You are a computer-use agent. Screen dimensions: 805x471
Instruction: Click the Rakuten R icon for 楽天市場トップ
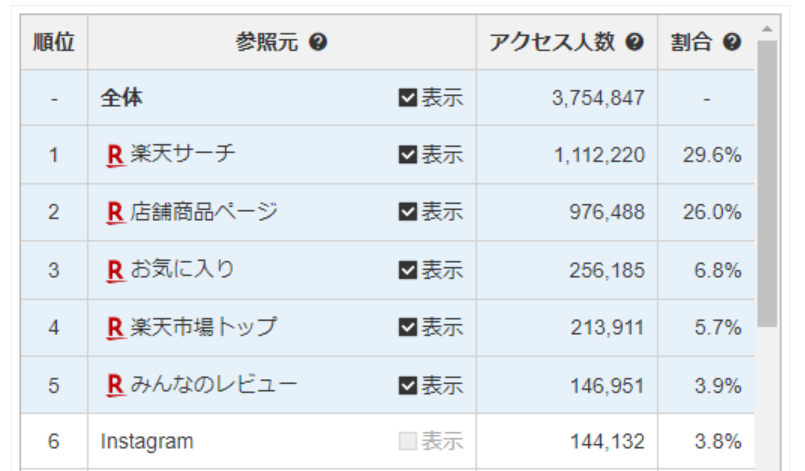115,328
